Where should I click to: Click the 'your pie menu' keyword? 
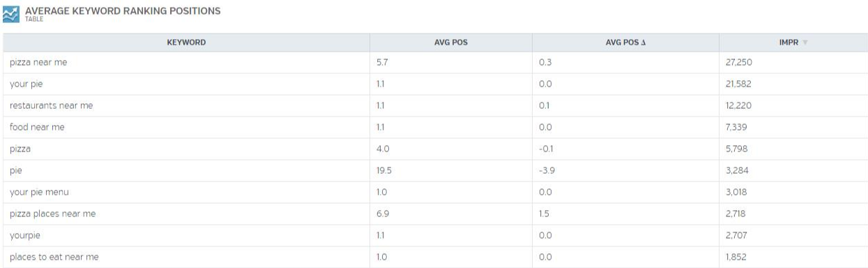click(39, 192)
